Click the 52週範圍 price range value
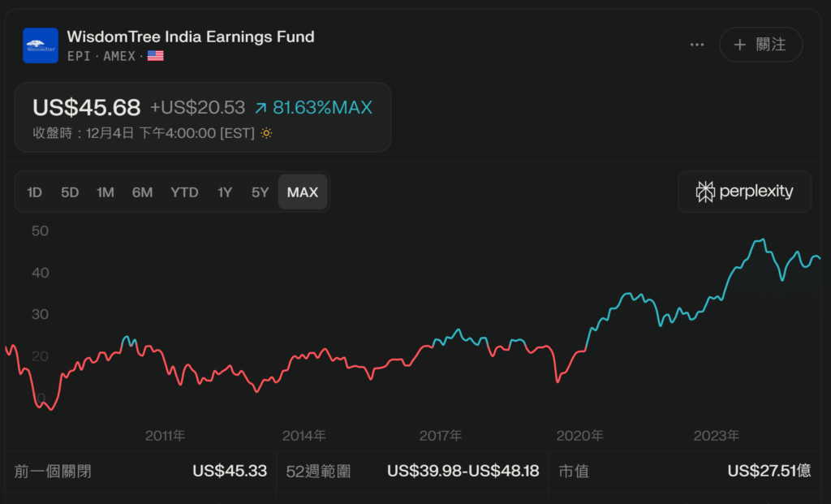The height and width of the screenshot is (504, 831). [x=463, y=471]
